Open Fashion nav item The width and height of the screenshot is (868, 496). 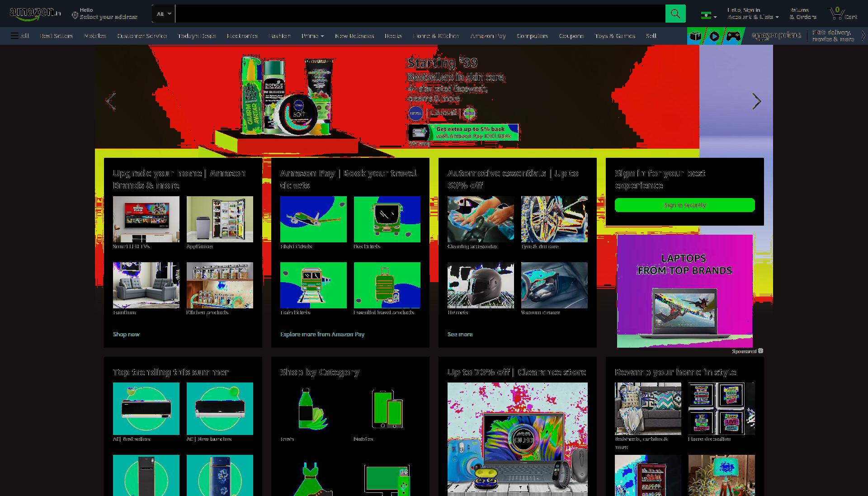pyautogui.click(x=279, y=36)
